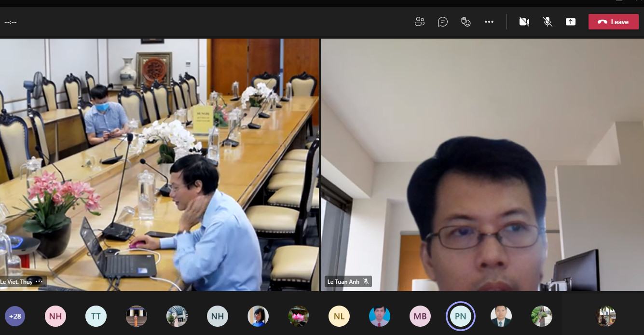This screenshot has width=644, height=335.
Task: Select Le Viet Thuy's conference room video tile
Action: click(159, 164)
